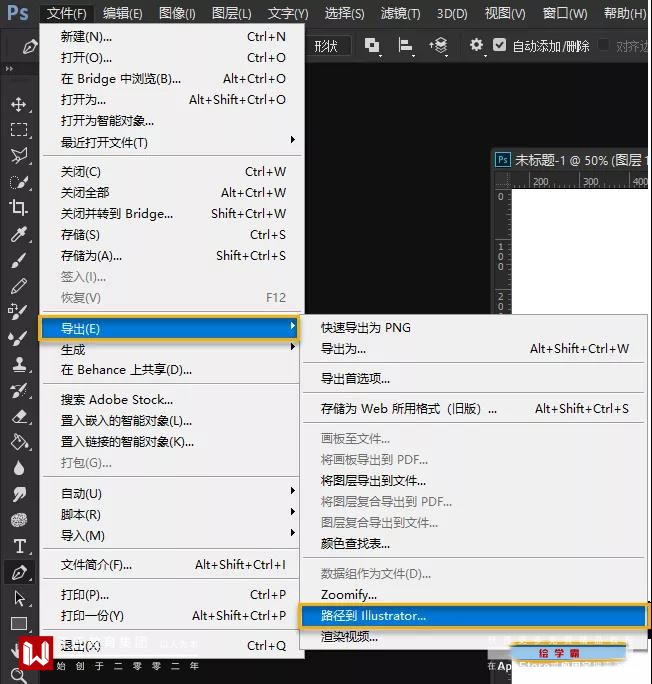Select the Blur tool
This screenshot has height=684, width=652.
pyautogui.click(x=18, y=468)
